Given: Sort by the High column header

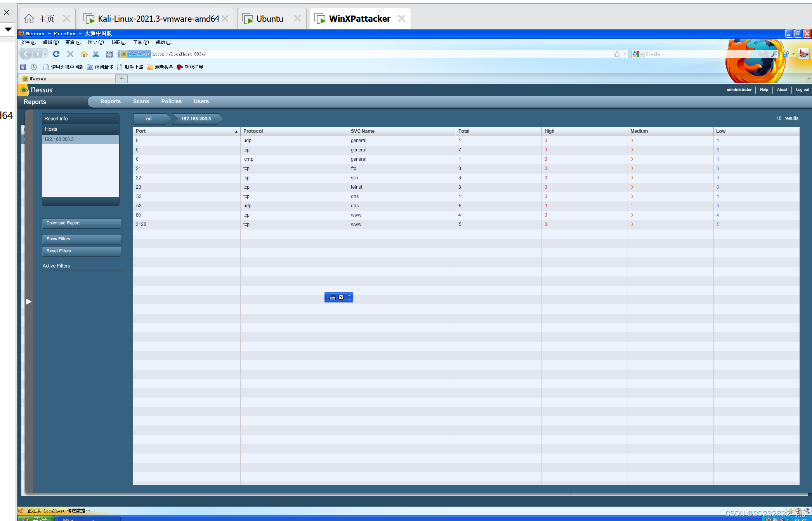Looking at the screenshot, I should [x=585, y=131].
